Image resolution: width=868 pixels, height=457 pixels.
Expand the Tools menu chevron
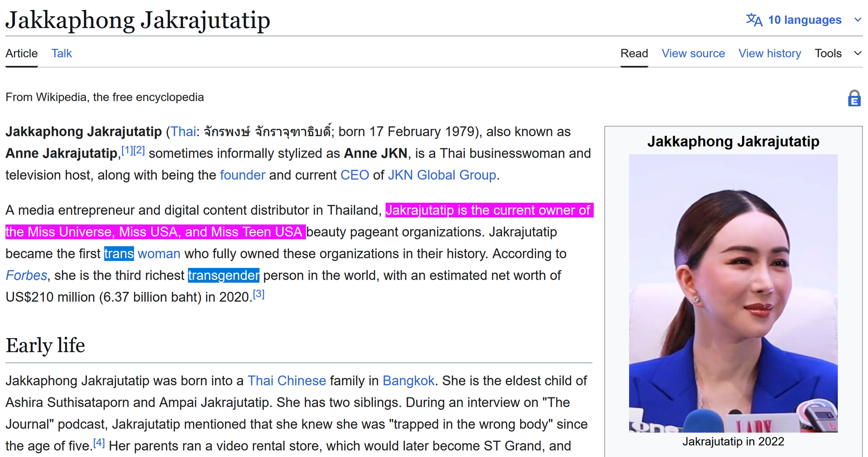(x=857, y=54)
